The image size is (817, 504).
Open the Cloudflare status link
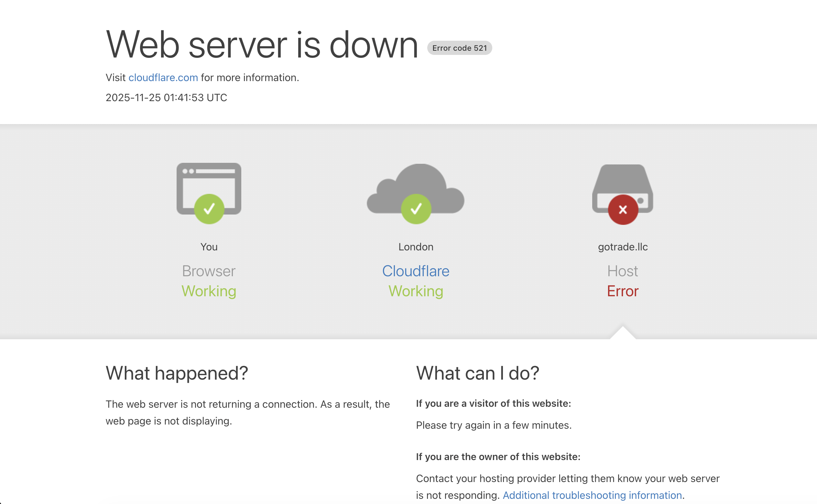coord(416,271)
